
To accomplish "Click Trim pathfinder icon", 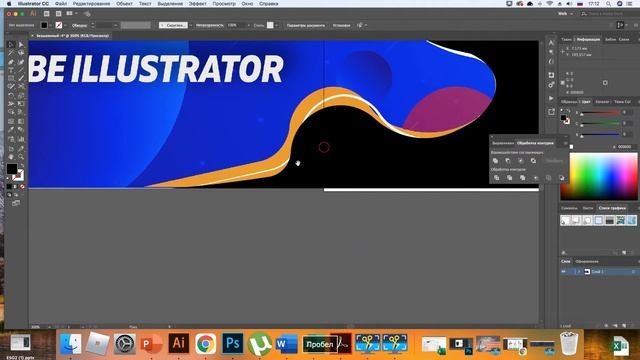I will pos(509,178).
